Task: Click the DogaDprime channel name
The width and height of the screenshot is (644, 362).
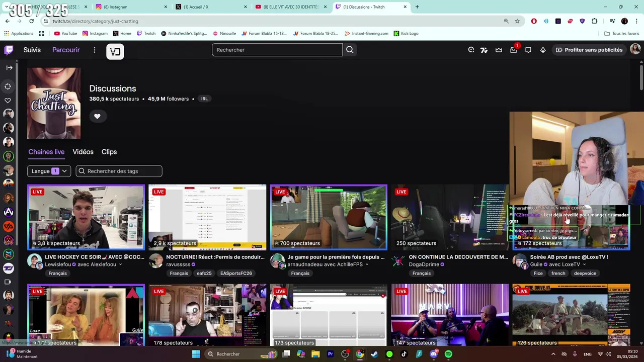Action: pos(424,264)
